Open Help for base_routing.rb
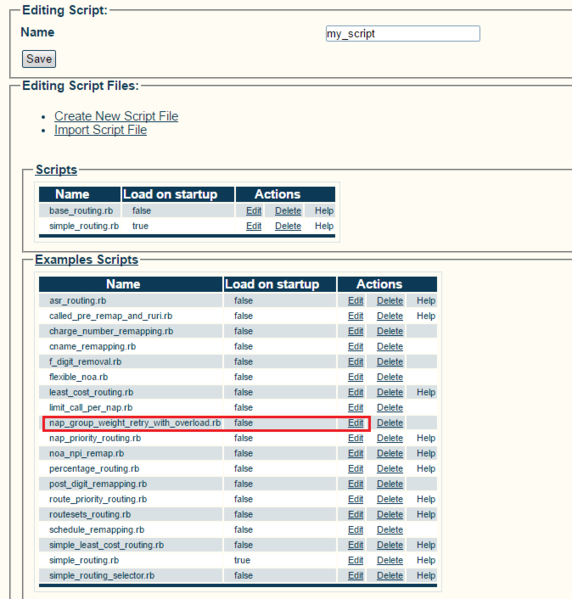This screenshot has width=572, height=599. tap(324, 210)
